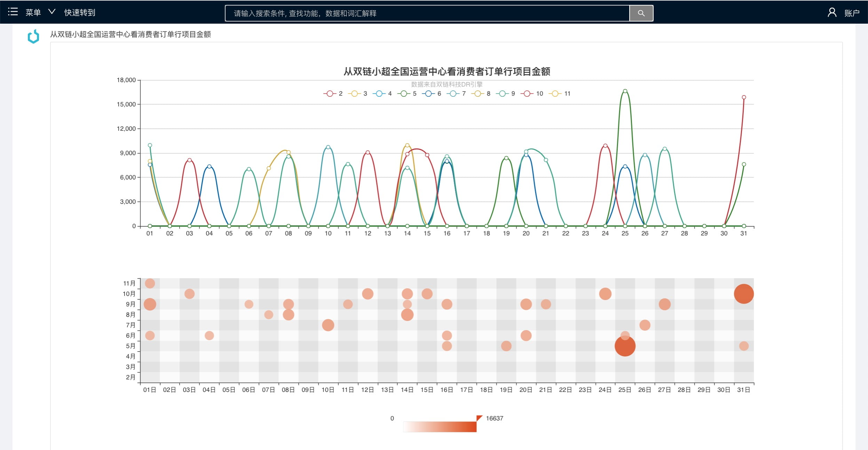Click the teal hexagon logo icon
This screenshot has width=868, height=450.
pos(33,36)
